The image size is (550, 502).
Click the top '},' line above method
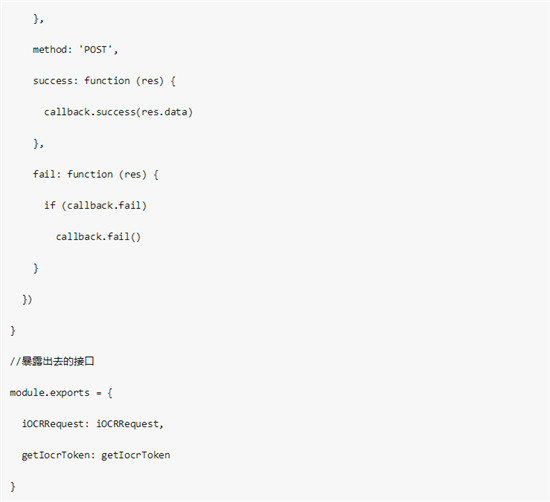click(39, 19)
